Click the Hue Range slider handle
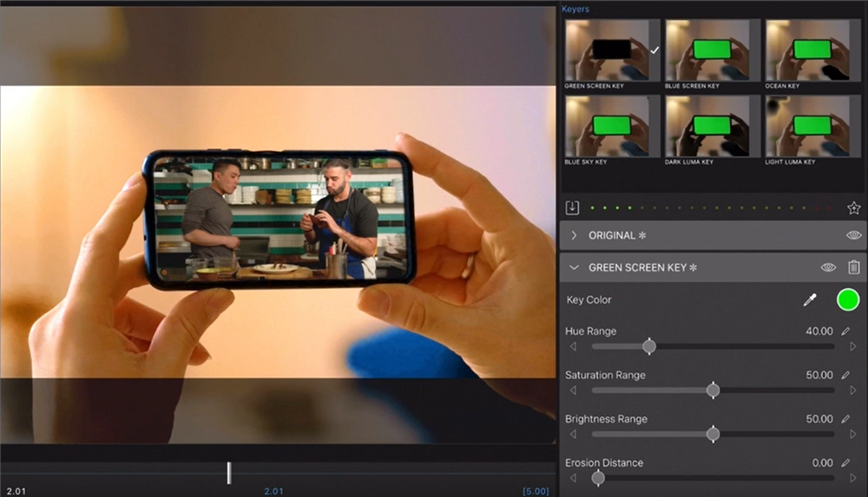This screenshot has height=497, width=868. coord(649,346)
